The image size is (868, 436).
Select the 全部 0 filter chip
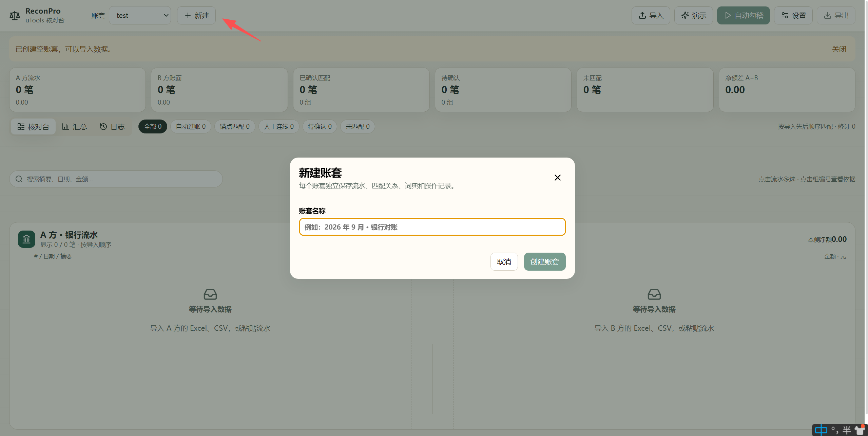[153, 127]
